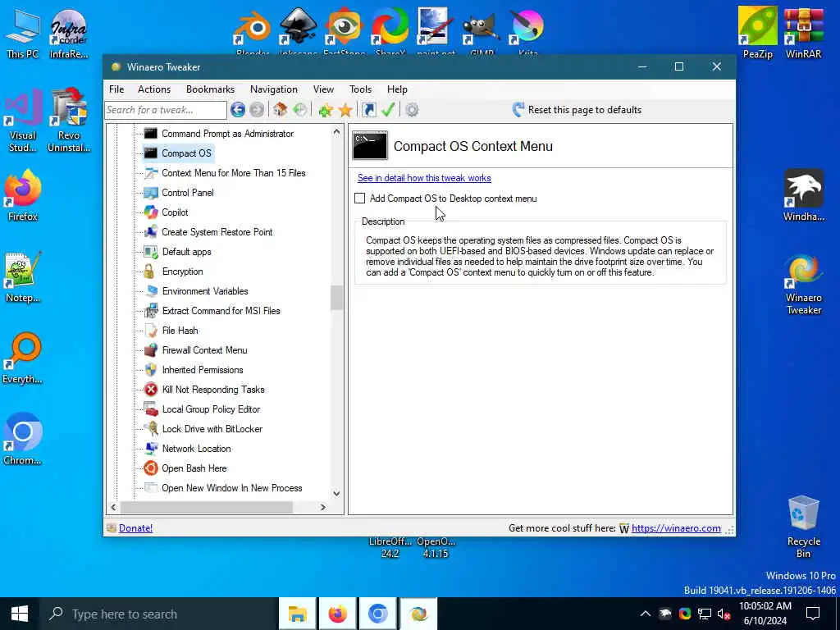
Task: Add this tweak to bookmarks (star with plus)
Action: click(x=325, y=110)
